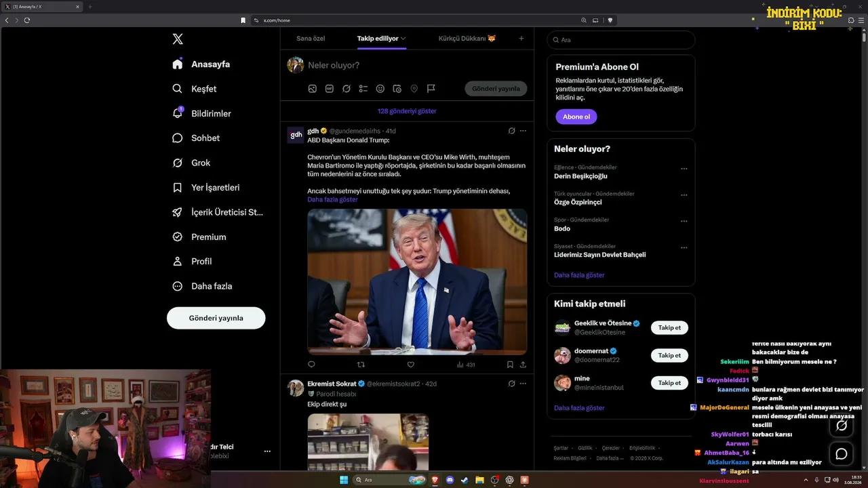Click the X logo in sidebar
868x488 pixels.
pyautogui.click(x=178, y=39)
